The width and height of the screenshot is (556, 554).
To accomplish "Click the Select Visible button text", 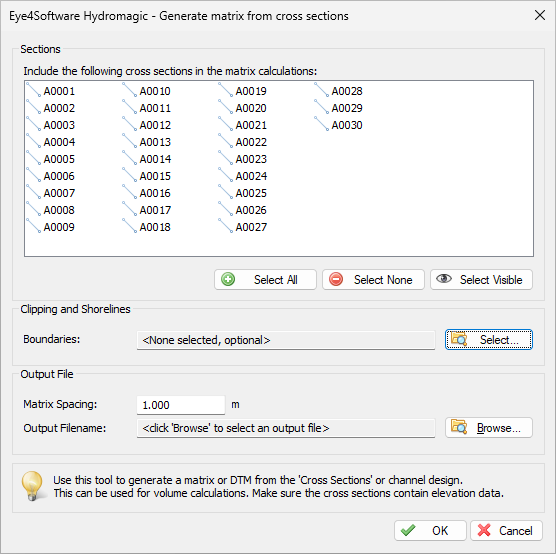I will click(x=491, y=280).
